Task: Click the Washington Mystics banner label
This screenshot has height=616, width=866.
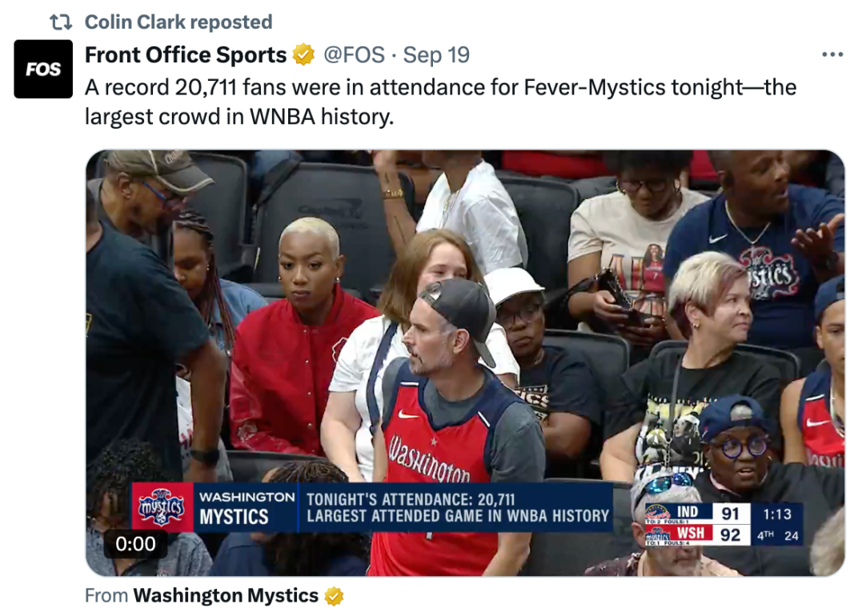Action: pyautogui.click(x=247, y=507)
